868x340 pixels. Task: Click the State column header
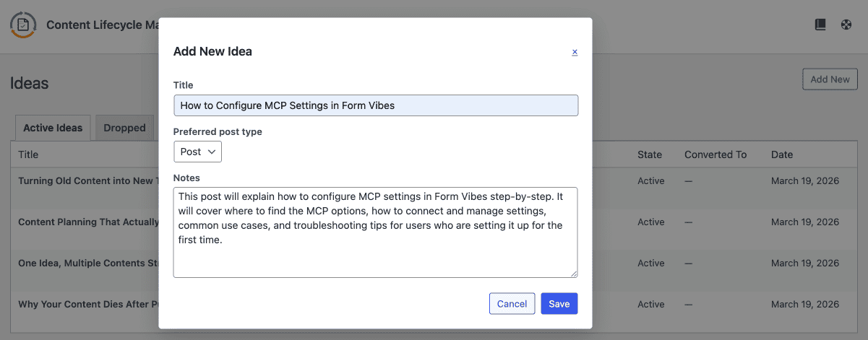click(x=650, y=154)
